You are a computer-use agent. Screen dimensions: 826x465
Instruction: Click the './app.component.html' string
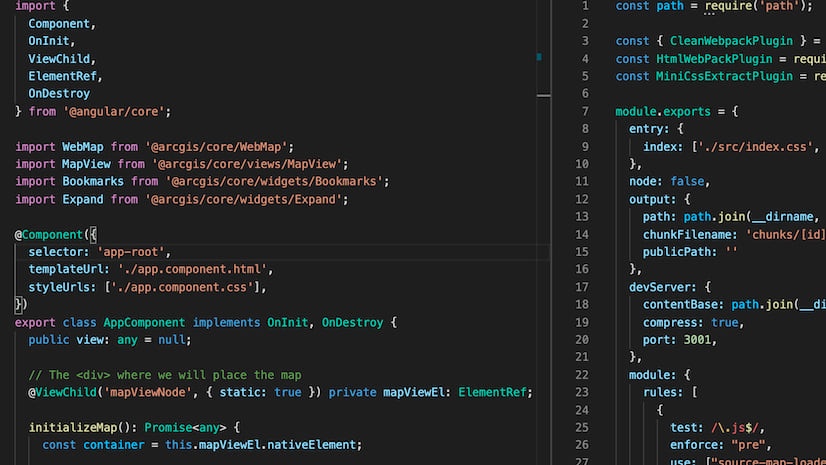coord(192,270)
